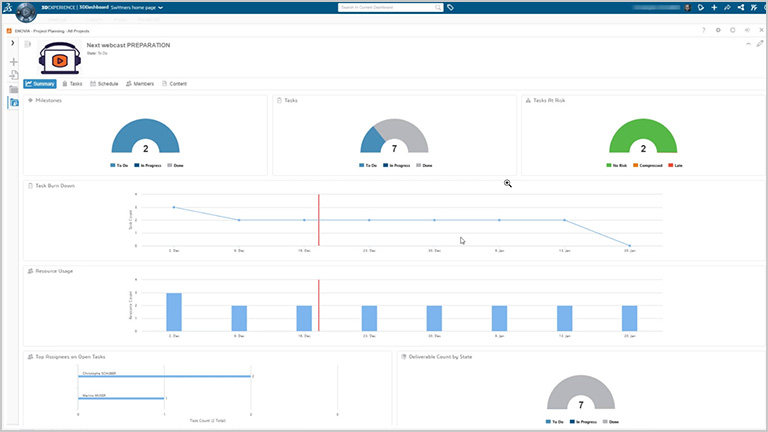This screenshot has width=768, height=432.
Task: Open the Content tab
Action: (x=174, y=84)
